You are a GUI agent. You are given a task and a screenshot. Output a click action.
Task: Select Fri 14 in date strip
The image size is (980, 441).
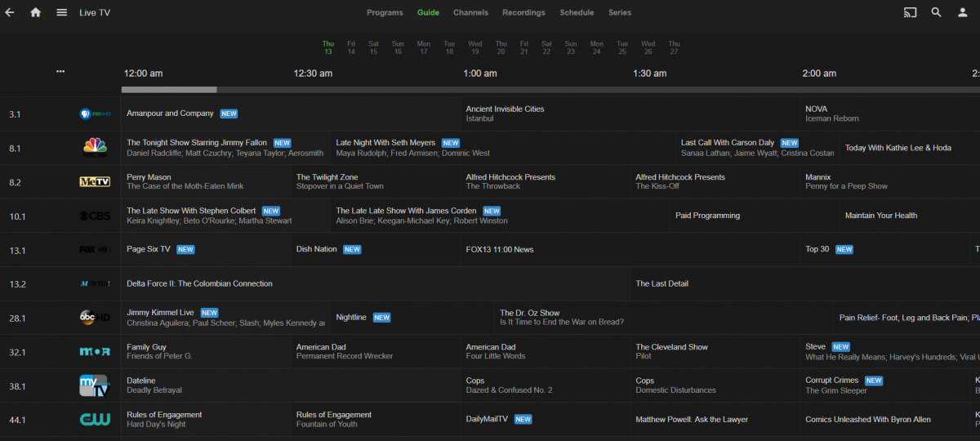point(351,47)
